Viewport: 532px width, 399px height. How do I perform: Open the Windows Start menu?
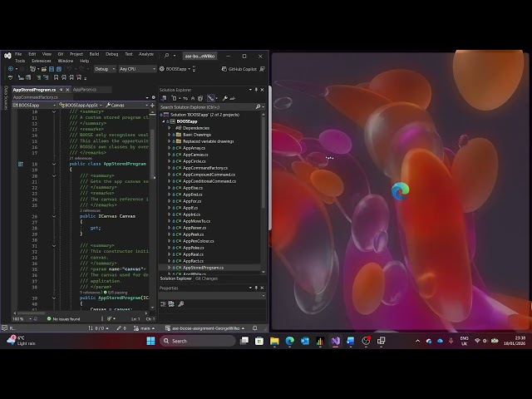coord(151,341)
